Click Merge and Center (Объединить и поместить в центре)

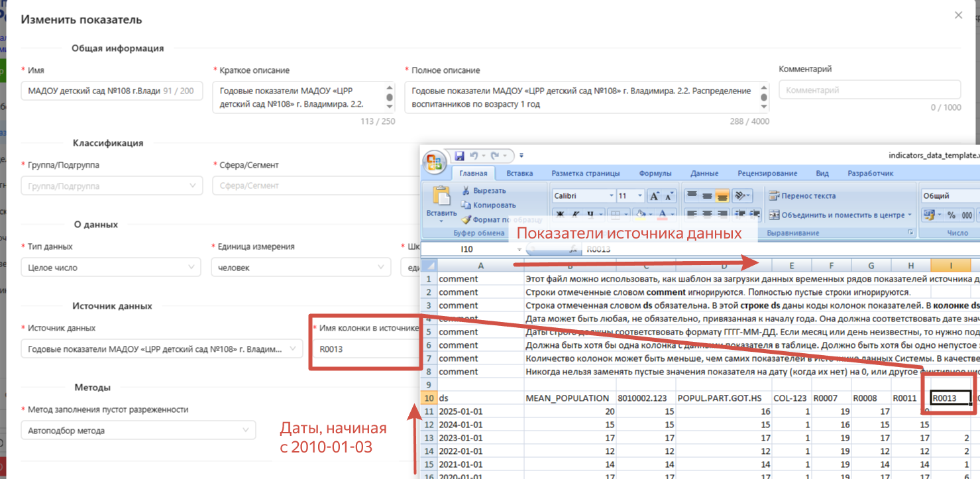840,215
